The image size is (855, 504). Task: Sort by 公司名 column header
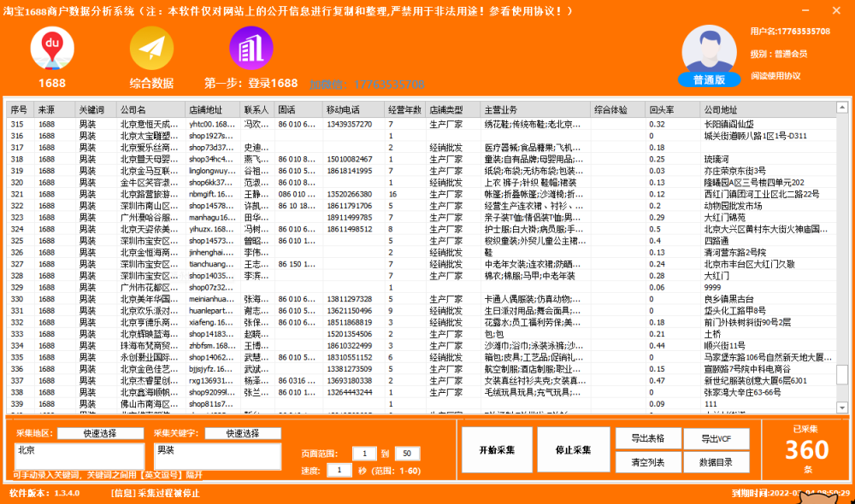[x=150, y=109]
